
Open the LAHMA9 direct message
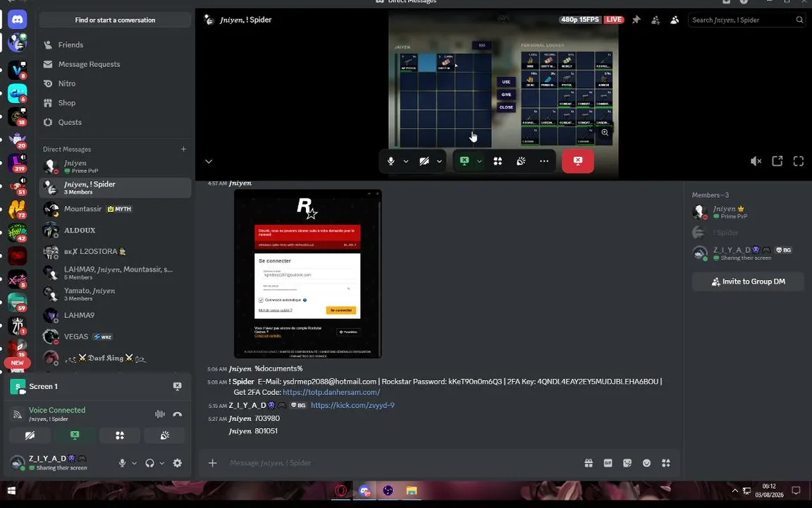coord(115,315)
